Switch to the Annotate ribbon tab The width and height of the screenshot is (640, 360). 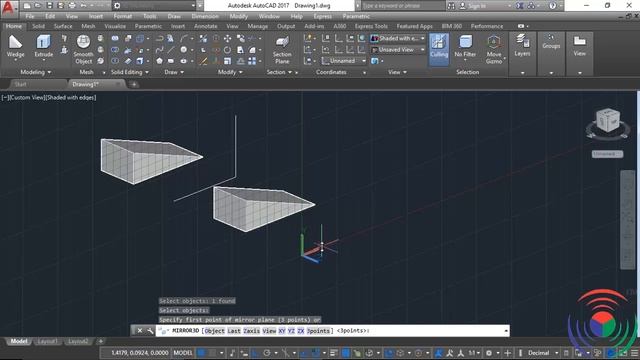(206, 26)
